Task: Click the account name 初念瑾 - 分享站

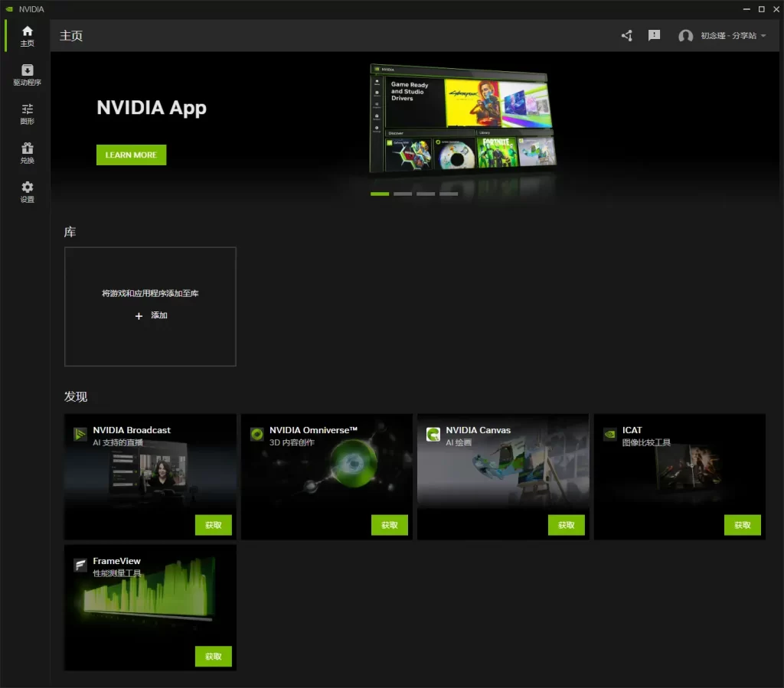Action: click(729, 36)
